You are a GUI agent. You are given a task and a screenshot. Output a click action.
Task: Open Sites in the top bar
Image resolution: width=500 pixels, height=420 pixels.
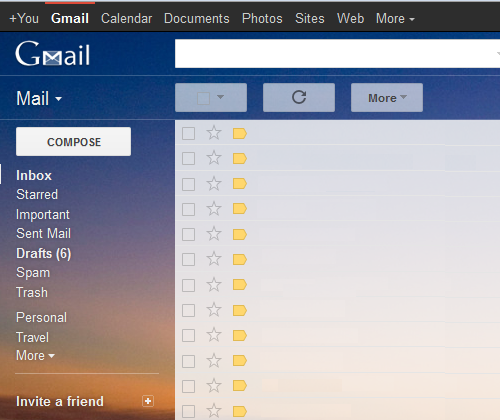point(310,19)
